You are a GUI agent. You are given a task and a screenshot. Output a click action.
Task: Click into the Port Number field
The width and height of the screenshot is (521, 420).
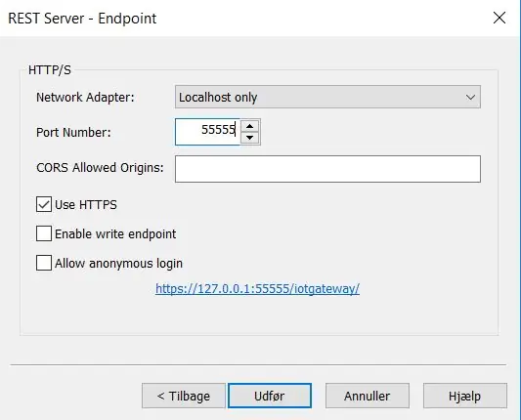click(x=207, y=132)
